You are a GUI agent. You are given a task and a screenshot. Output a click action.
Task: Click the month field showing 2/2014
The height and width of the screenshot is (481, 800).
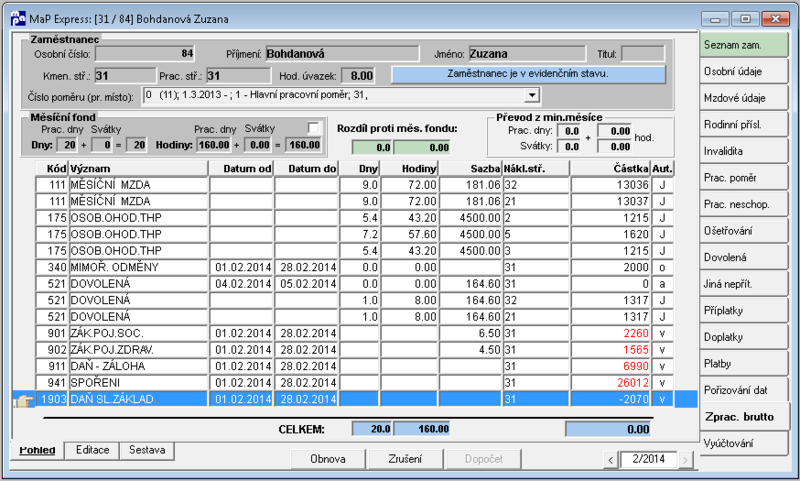pyautogui.click(x=648, y=459)
